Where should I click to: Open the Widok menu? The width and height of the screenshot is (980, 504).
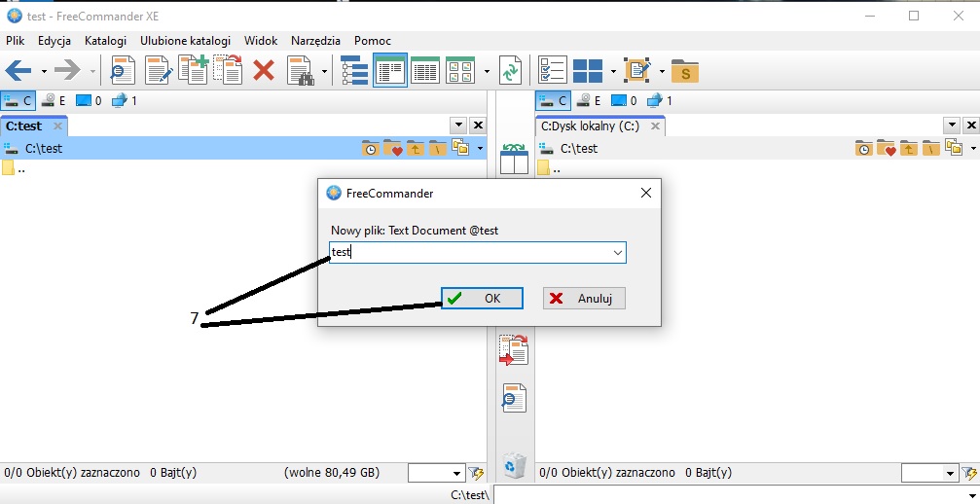click(261, 41)
